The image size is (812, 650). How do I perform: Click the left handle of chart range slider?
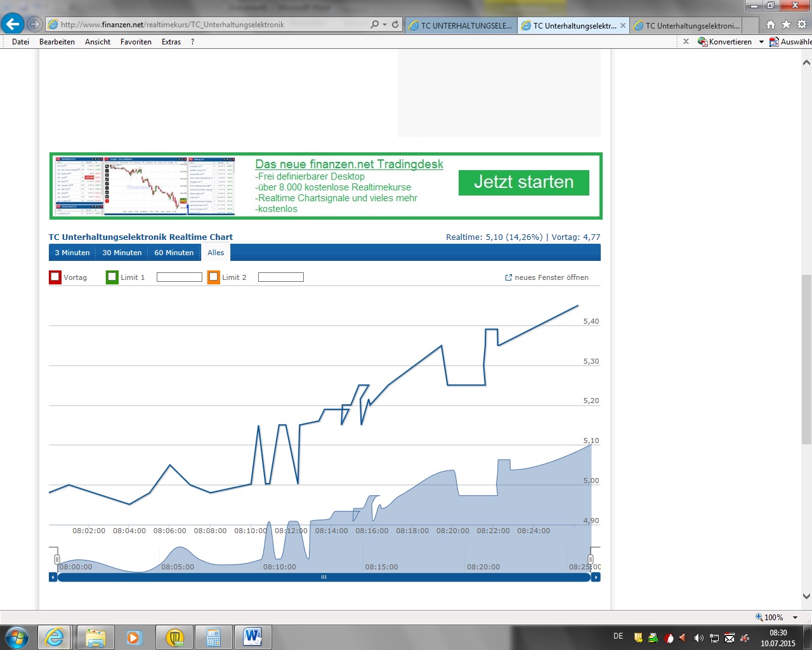[x=57, y=559]
